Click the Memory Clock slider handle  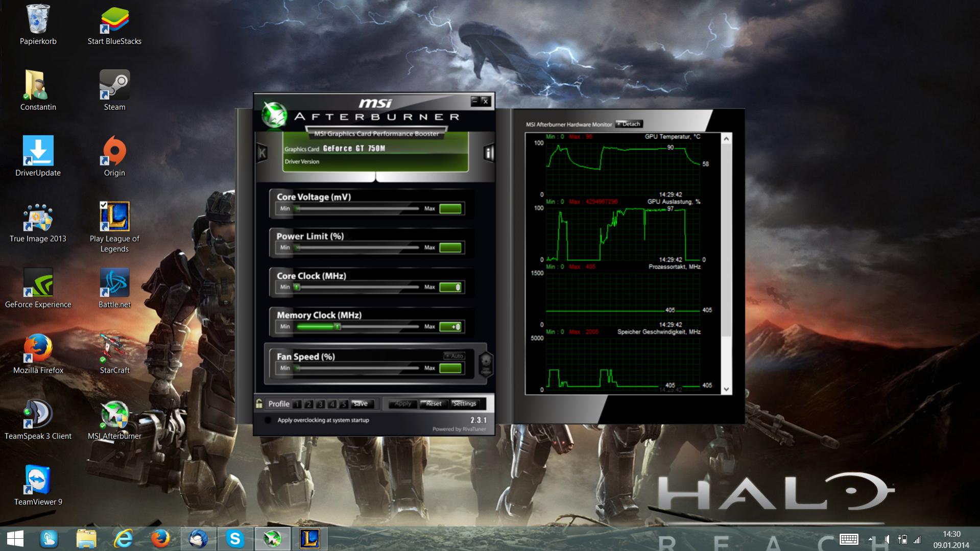pos(338,326)
